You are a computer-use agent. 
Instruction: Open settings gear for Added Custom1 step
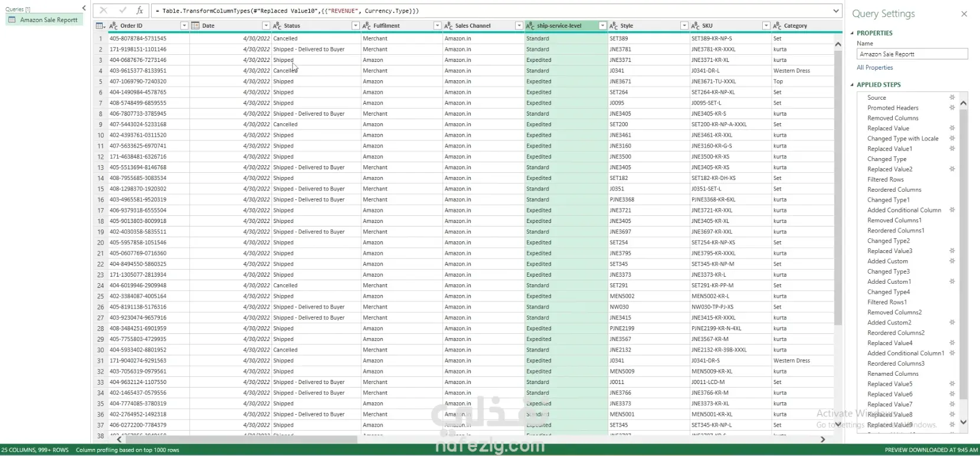952,282
